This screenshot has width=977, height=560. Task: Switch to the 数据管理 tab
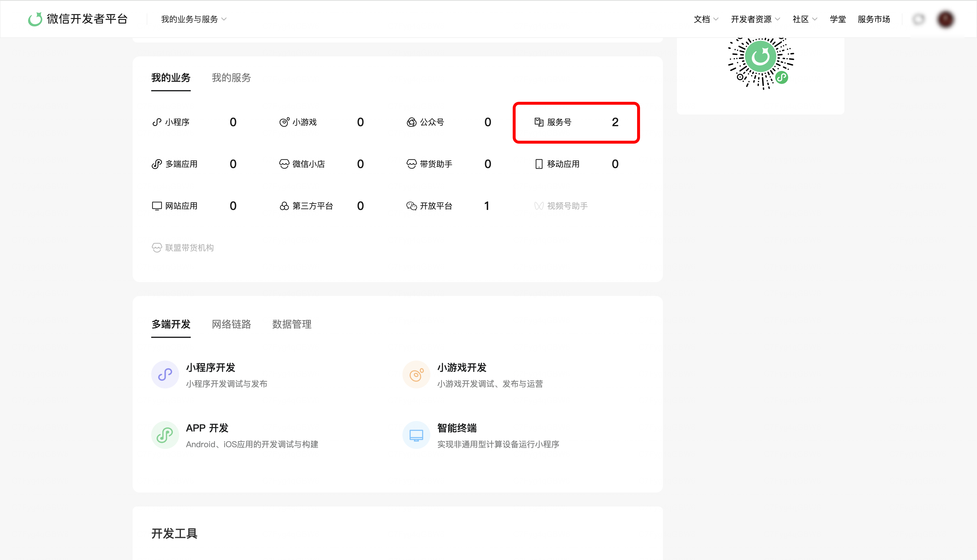(292, 324)
